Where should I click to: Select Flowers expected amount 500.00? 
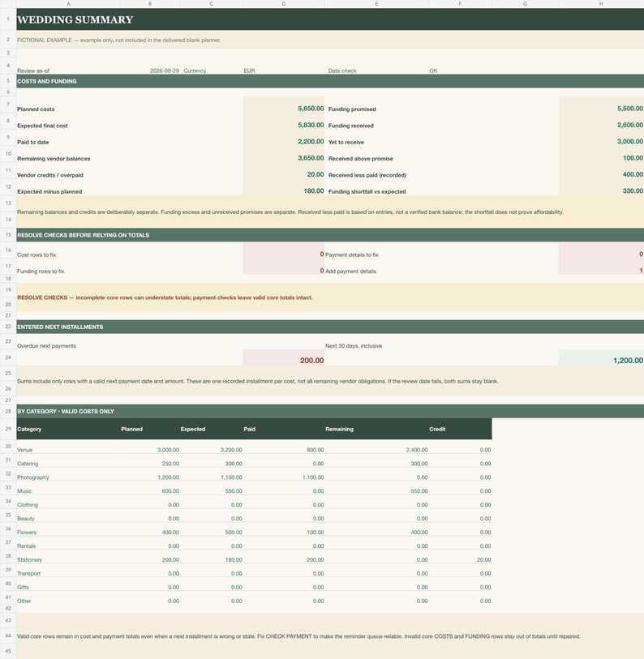click(x=234, y=532)
